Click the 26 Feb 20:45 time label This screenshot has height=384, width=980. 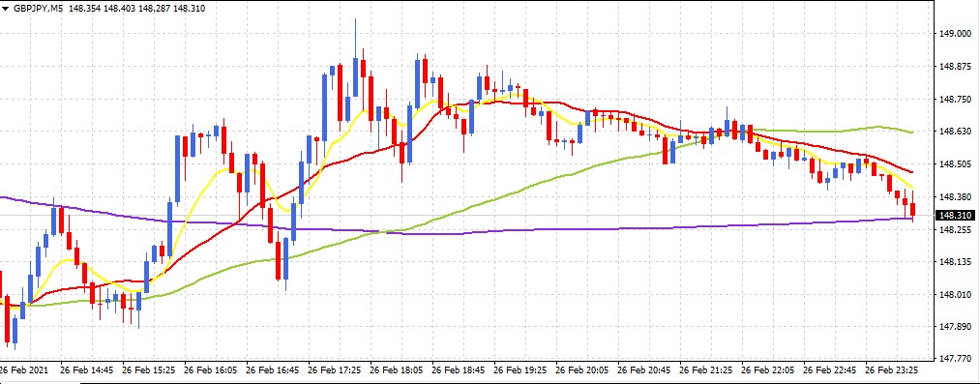coord(643,369)
